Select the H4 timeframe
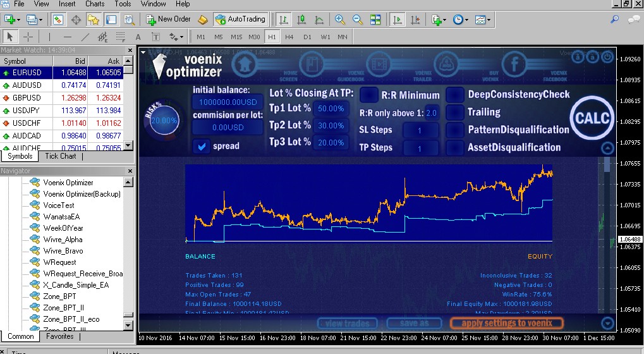 (289, 37)
